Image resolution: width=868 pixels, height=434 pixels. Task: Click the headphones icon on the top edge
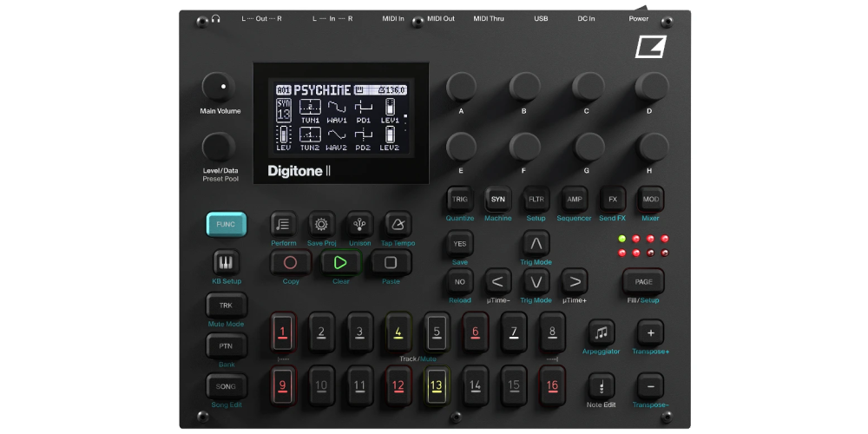[216, 19]
